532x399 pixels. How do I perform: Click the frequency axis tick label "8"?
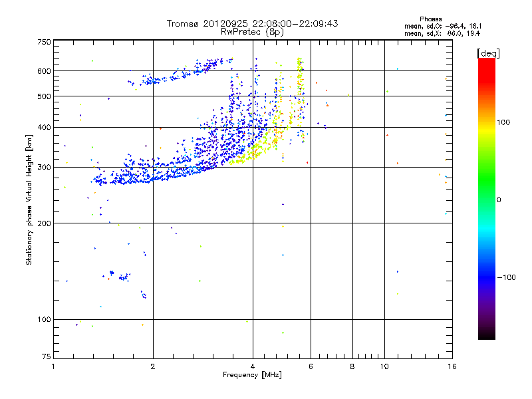[352, 366]
